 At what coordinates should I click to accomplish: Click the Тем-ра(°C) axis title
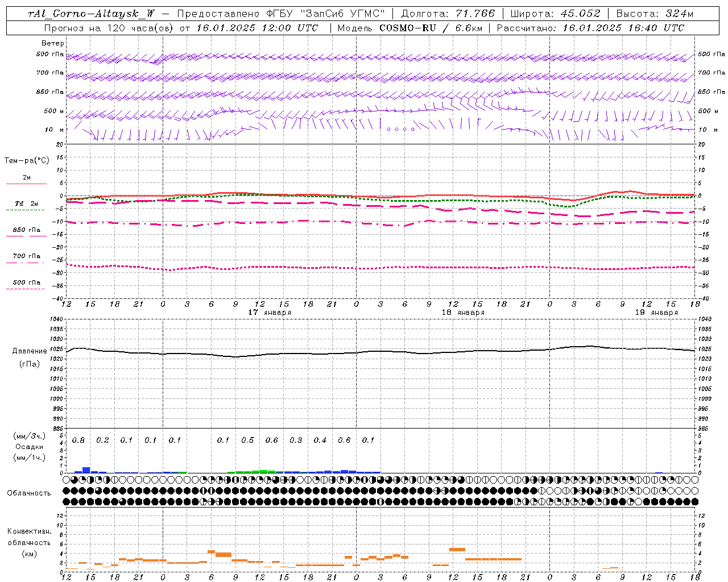coord(27,160)
